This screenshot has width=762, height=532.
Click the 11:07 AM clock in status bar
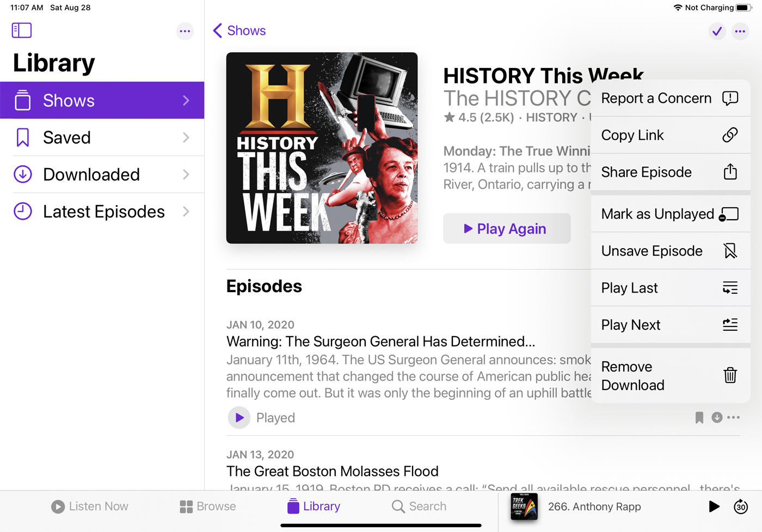tap(27, 8)
